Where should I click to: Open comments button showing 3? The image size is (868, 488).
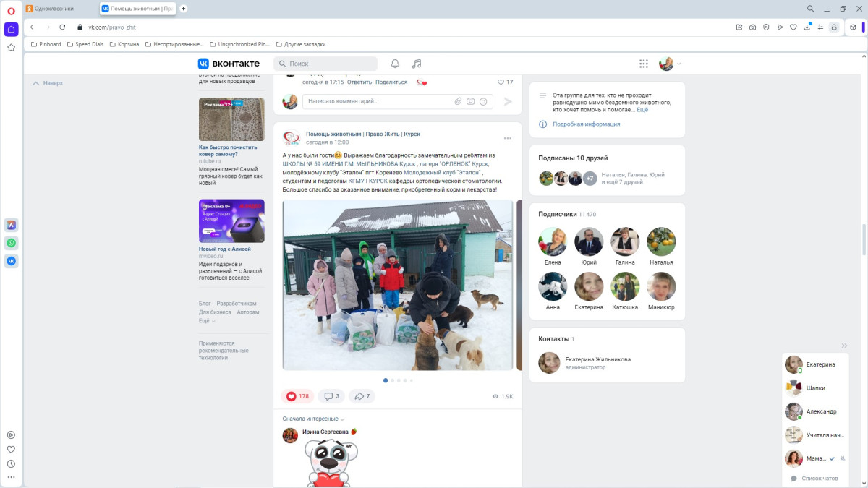click(331, 396)
